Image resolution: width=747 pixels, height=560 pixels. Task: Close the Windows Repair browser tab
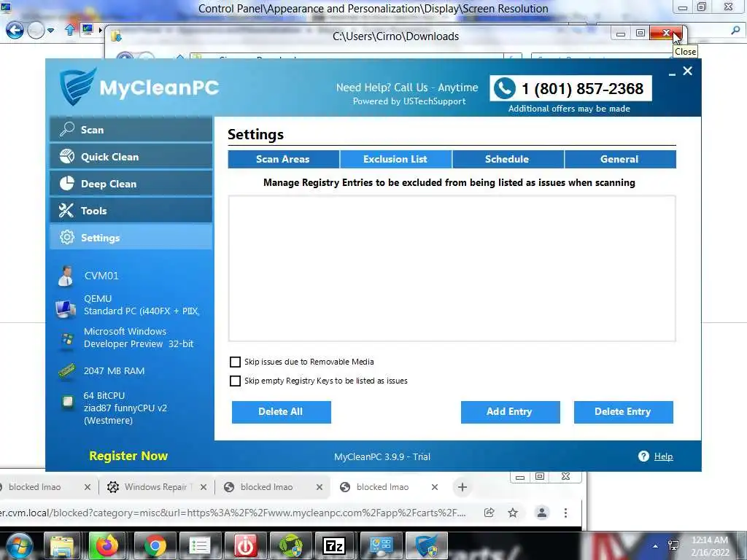click(x=204, y=487)
